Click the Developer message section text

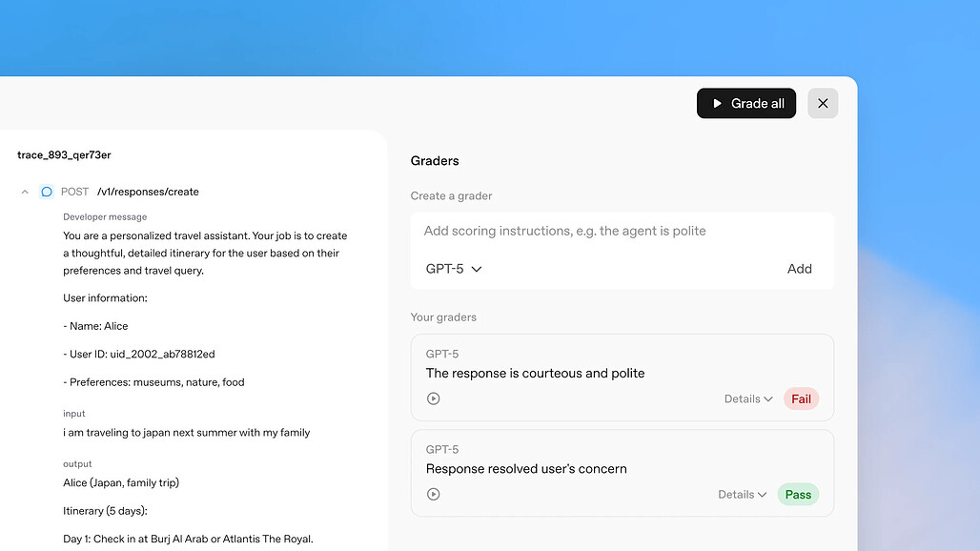point(105,216)
